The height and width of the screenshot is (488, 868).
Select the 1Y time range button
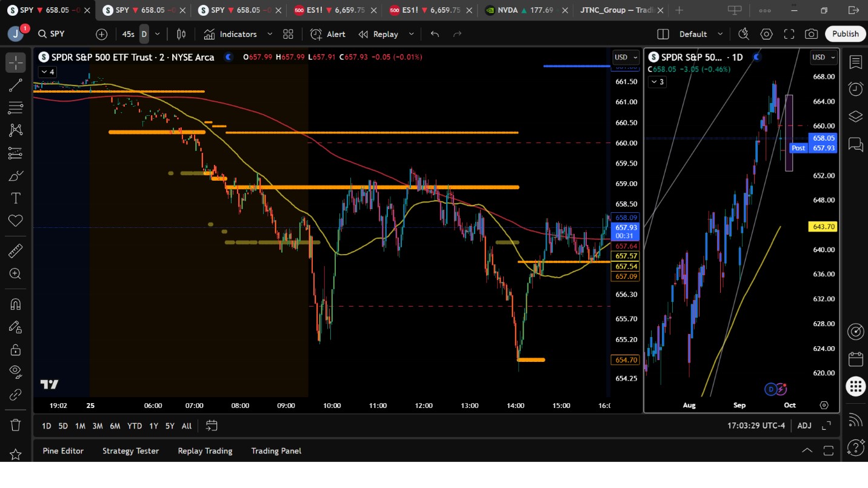coord(153,426)
